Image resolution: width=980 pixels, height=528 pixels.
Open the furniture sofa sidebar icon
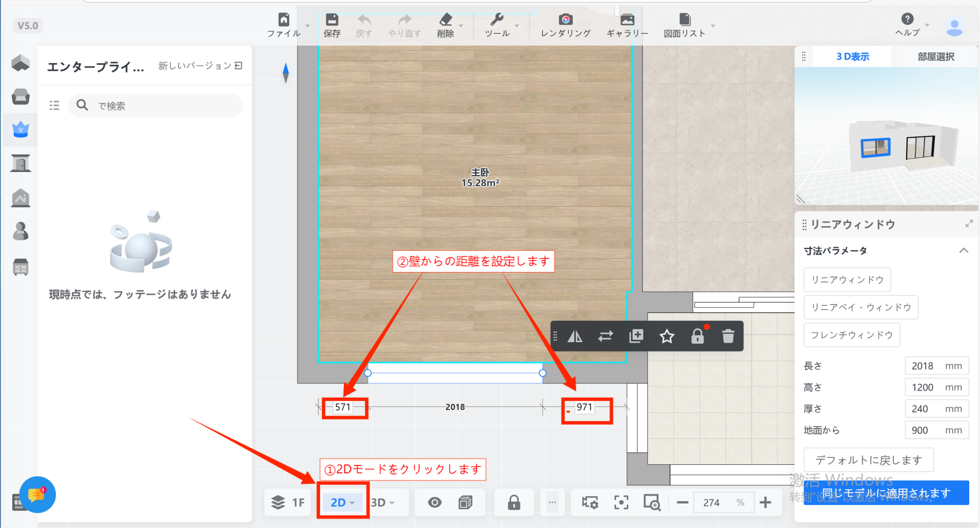click(x=21, y=97)
